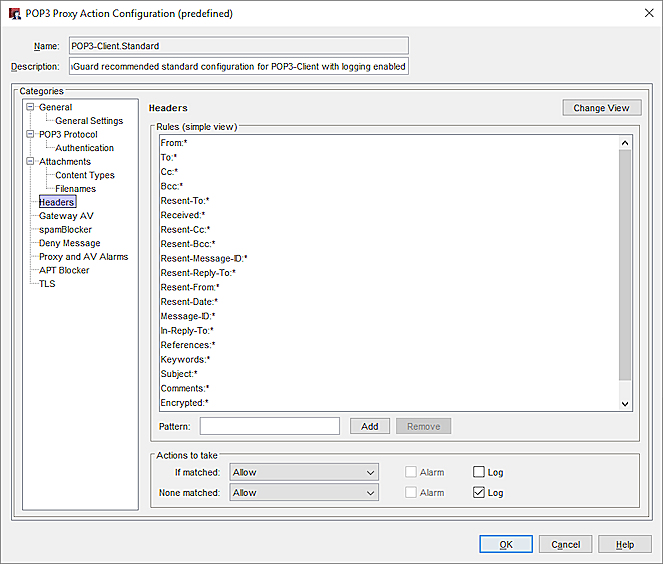Select the Message-ID:* rule
Image resolution: width=663 pixels, height=564 pixels.
tap(389, 316)
